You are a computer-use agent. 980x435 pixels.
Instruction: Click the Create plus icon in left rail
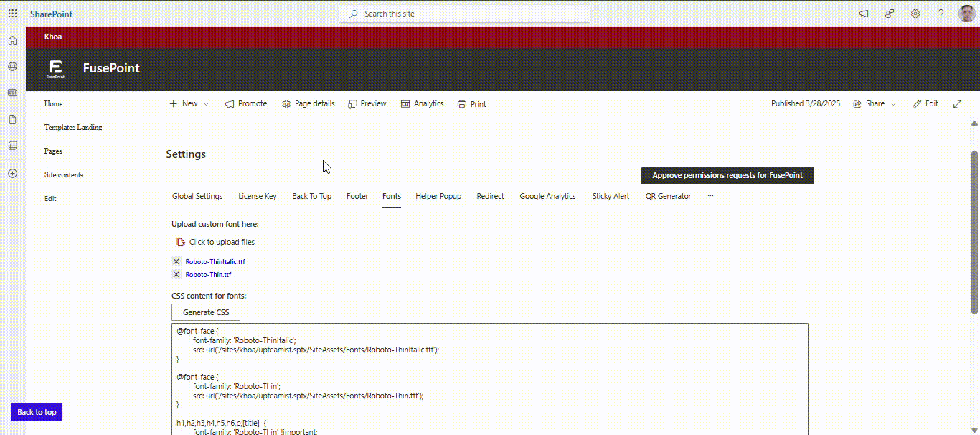point(12,173)
